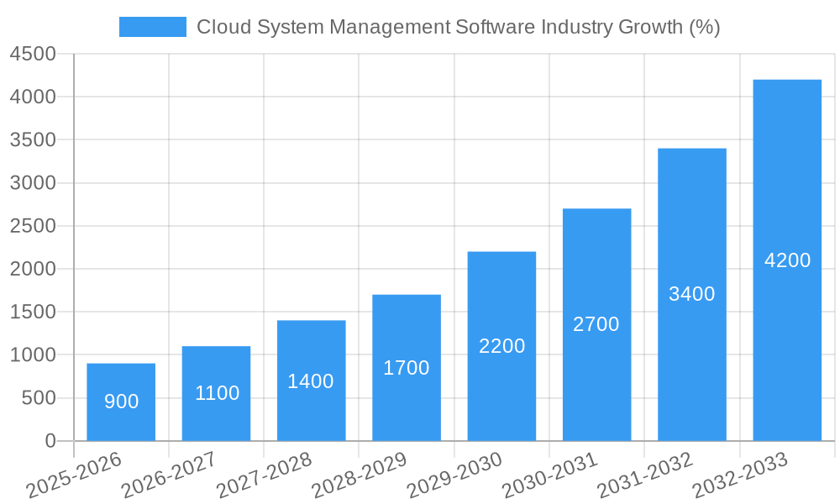
Task: Select the bar showing 2200
Action: point(502,347)
